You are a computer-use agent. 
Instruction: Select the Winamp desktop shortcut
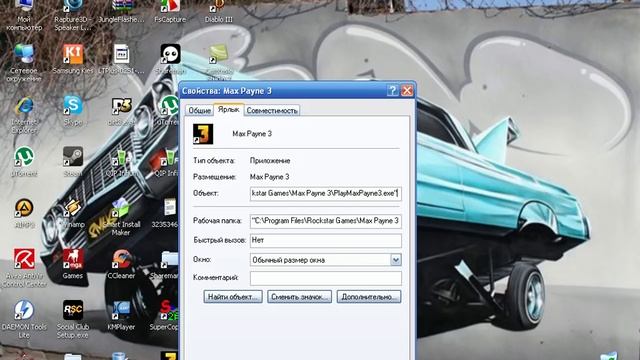73,212
